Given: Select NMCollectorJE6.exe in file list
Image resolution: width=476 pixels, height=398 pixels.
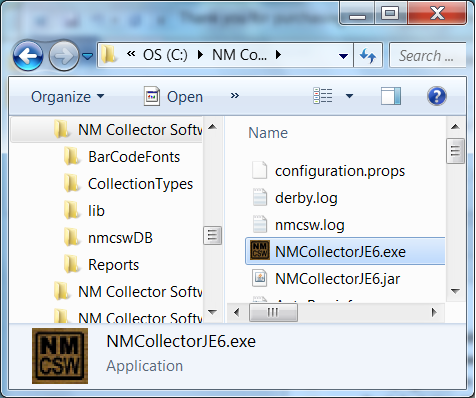Looking at the screenshot, I should tap(345, 251).
